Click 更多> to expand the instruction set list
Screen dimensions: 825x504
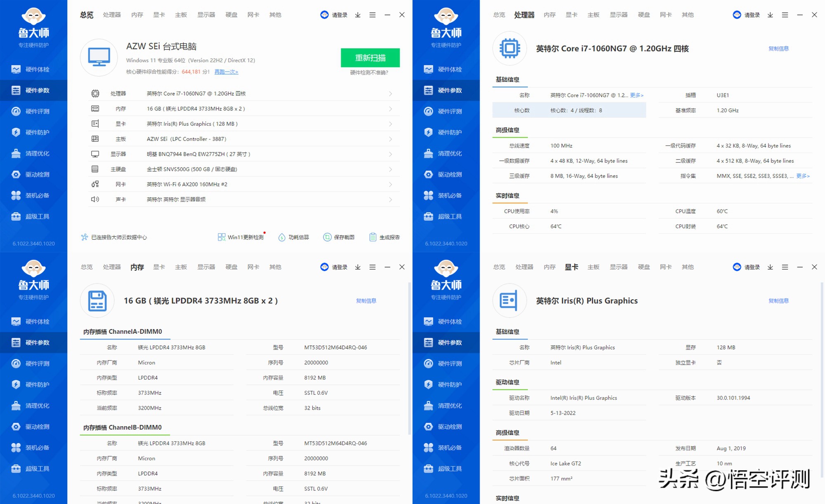pyautogui.click(x=803, y=176)
